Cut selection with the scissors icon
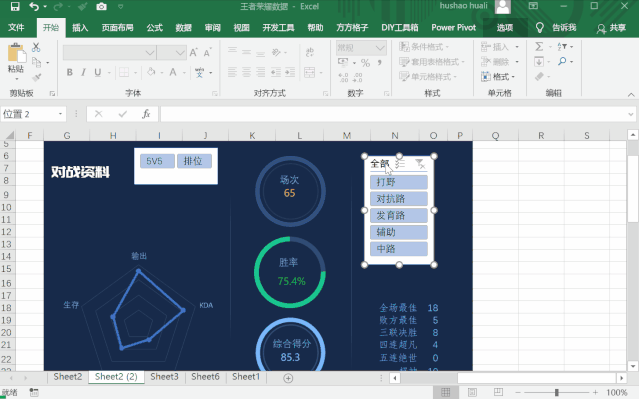The width and height of the screenshot is (639, 399). pos(36,47)
